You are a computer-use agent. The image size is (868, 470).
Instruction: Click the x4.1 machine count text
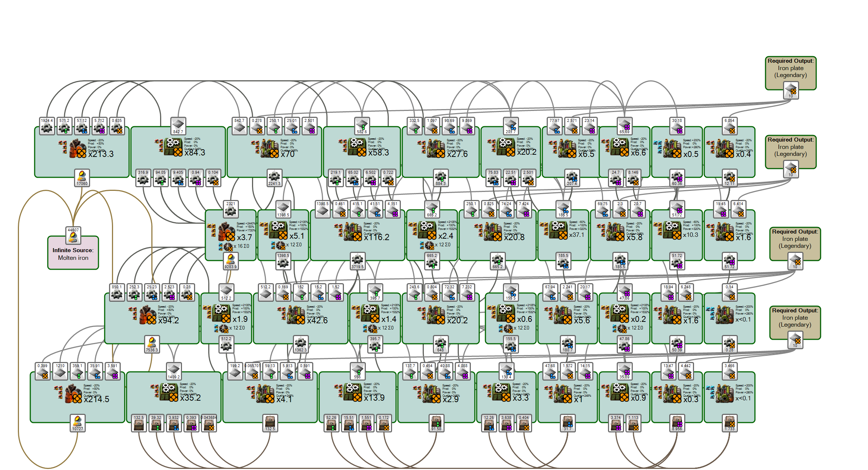click(x=284, y=399)
